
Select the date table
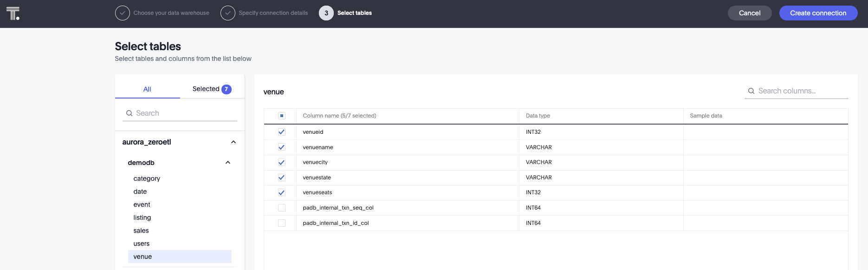(180, 191)
